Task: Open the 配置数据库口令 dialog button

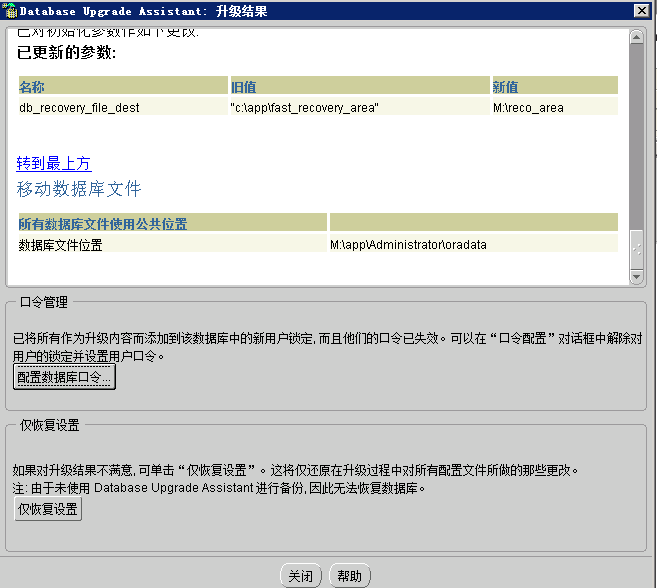Action: pyautogui.click(x=64, y=377)
